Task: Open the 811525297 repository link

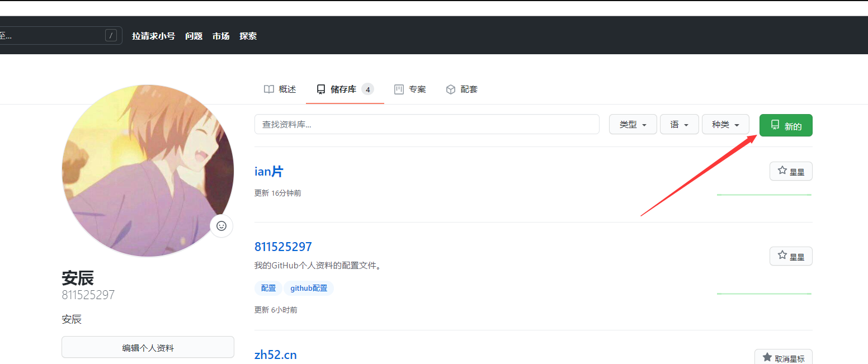Action: click(x=283, y=247)
